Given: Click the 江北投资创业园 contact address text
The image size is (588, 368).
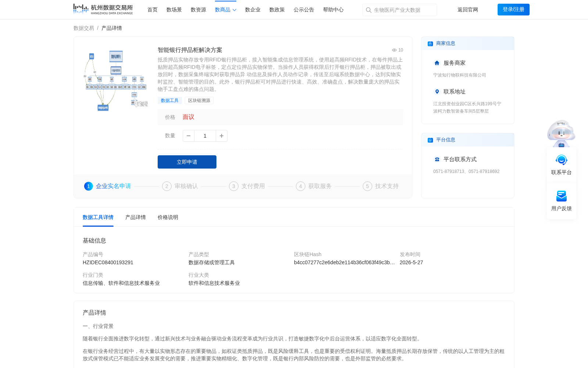Looking at the screenshot, I should 467,107.
